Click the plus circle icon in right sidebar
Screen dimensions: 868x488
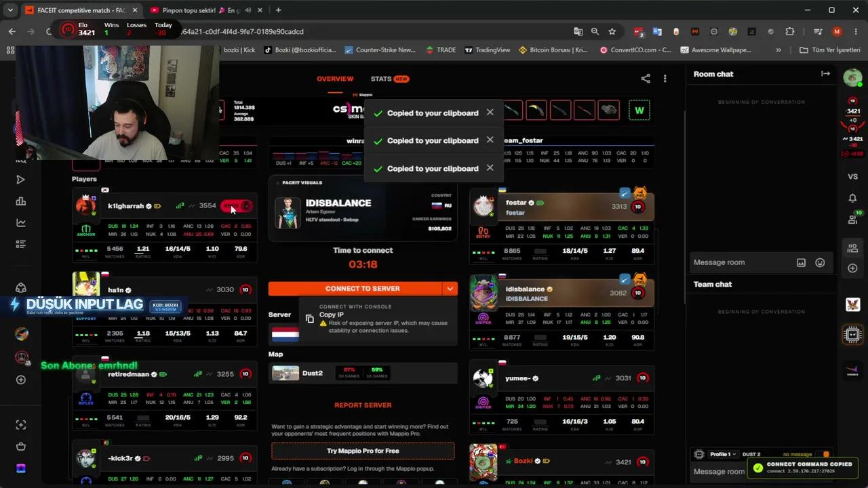852,268
